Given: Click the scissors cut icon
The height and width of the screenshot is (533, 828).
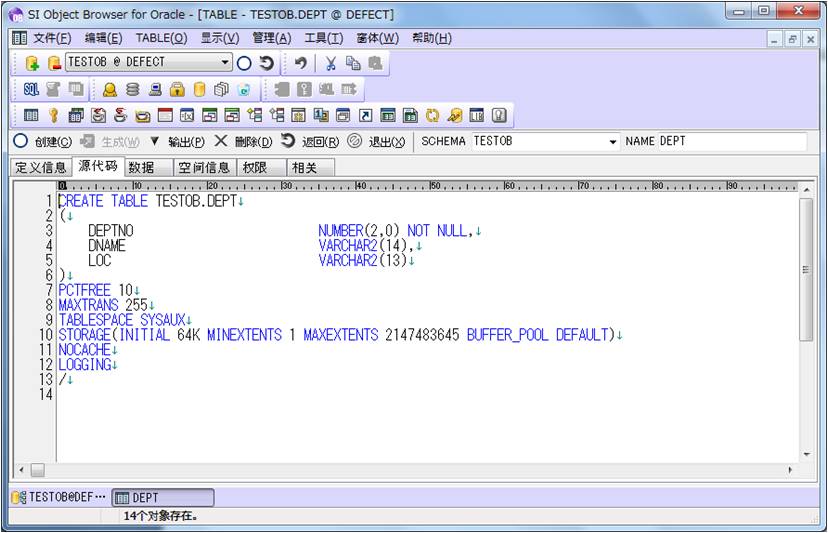Looking at the screenshot, I should pyautogui.click(x=330, y=63).
